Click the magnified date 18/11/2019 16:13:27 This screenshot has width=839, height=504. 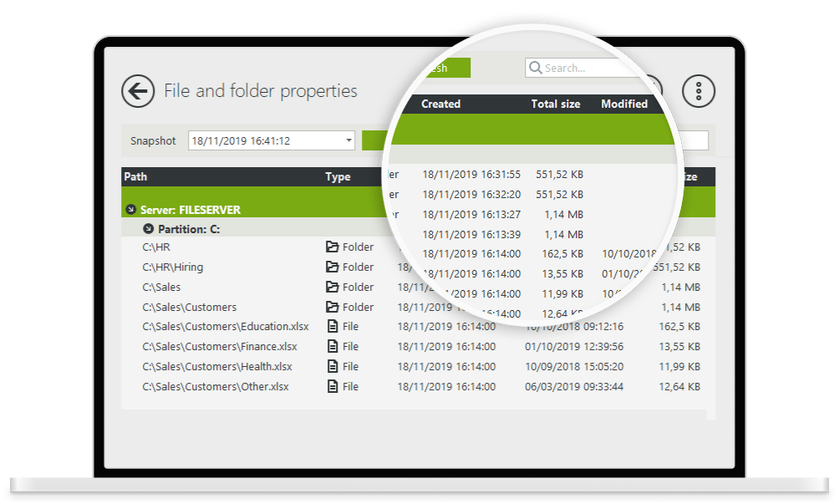point(471,215)
